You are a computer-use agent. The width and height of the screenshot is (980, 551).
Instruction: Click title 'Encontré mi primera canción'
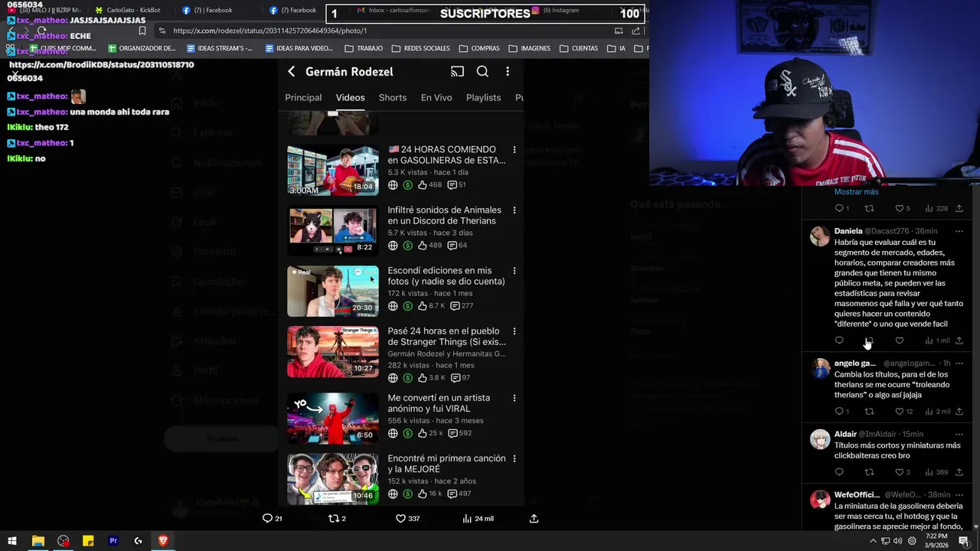(x=446, y=464)
